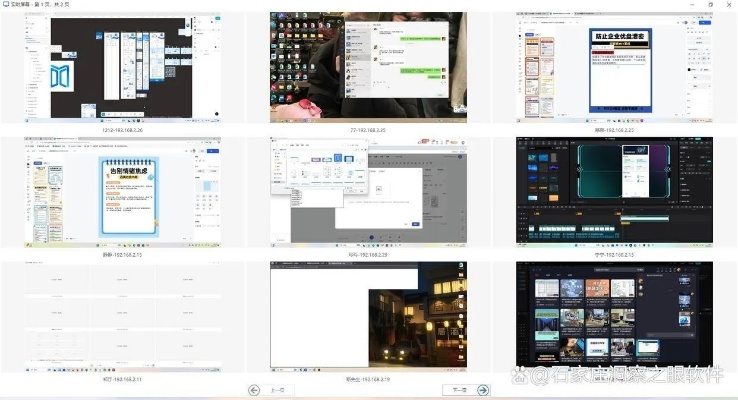Open the 1212 remote screen thumbnail
Viewport: 738px width, 400px height.
point(123,67)
